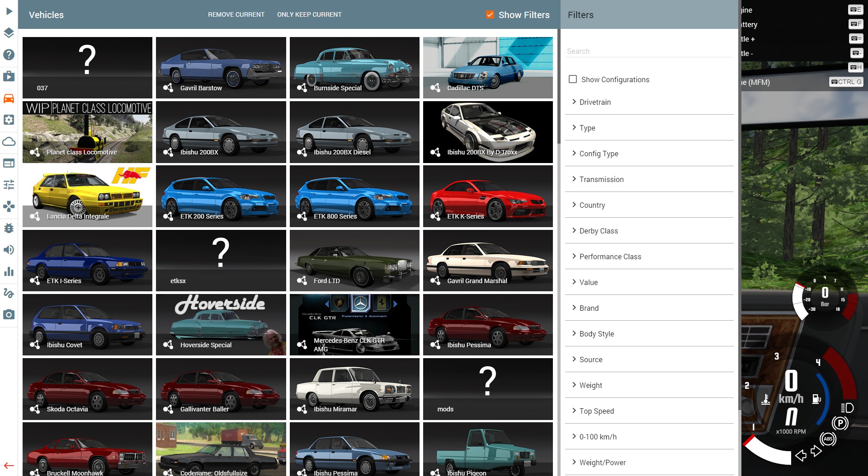
Task: Open the photo mode camera icon
Action: tap(9, 314)
